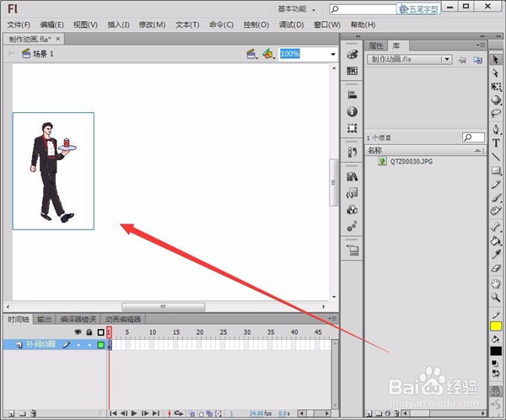Image resolution: width=506 pixels, height=420 pixels.
Task: Select the Subselection tool
Action: [x=496, y=73]
